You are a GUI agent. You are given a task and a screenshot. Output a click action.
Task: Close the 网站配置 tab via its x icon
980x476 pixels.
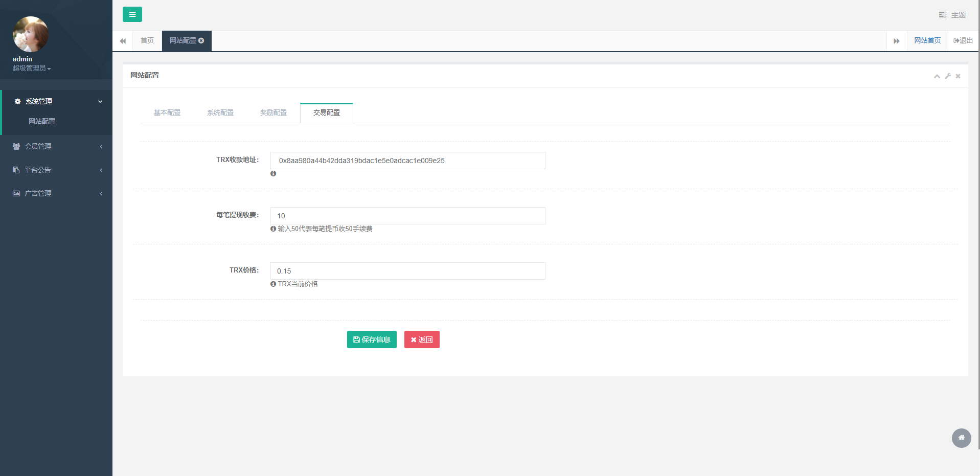coord(201,40)
